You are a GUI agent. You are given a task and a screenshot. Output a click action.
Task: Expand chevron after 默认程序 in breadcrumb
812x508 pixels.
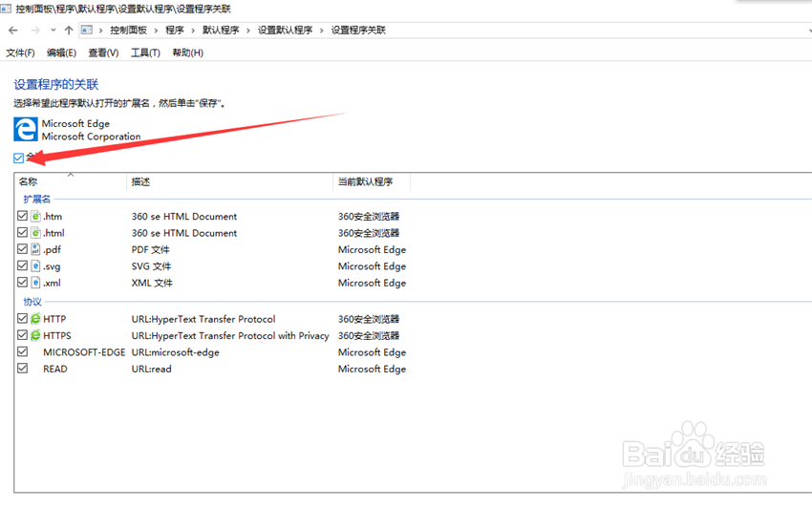point(248,31)
